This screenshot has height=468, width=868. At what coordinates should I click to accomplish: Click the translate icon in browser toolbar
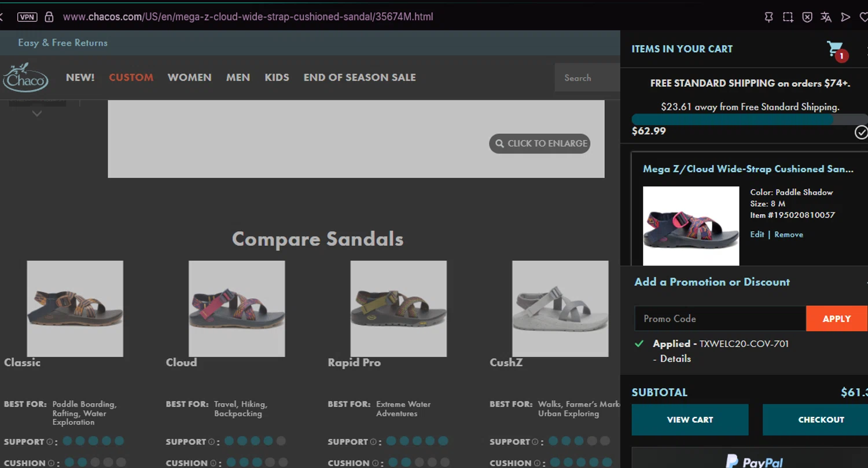pyautogui.click(x=826, y=17)
